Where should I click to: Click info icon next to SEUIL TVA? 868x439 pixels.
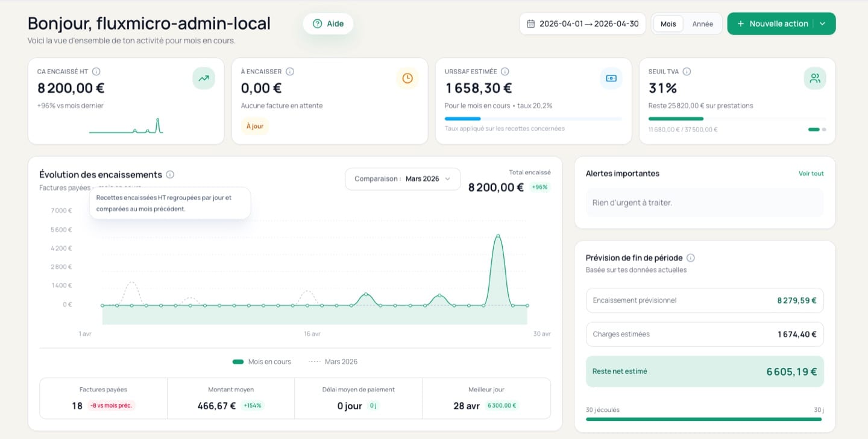coord(687,71)
